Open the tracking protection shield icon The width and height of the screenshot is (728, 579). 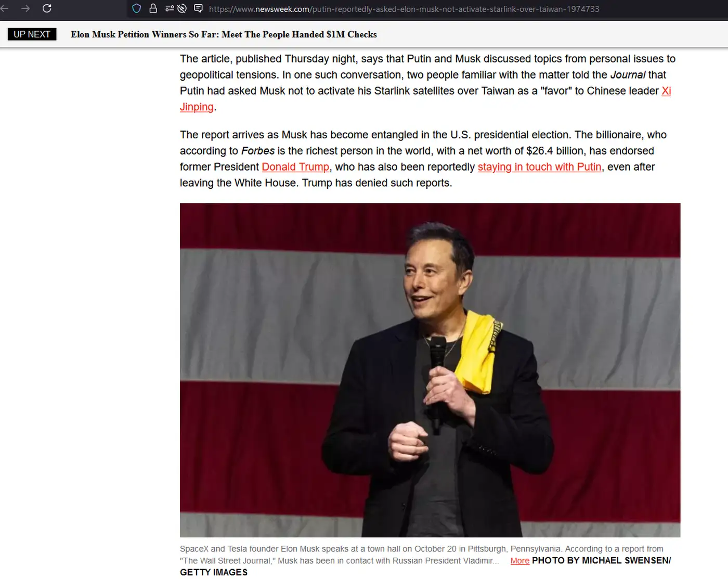[x=137, y=8]
